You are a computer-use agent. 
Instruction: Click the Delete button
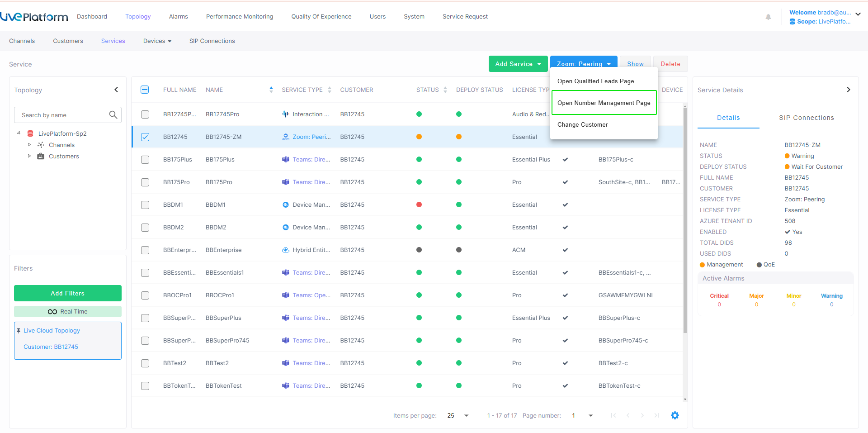coord(670,64)
